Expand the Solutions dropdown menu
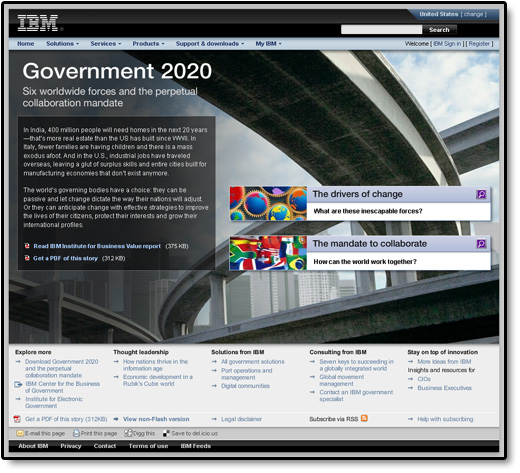Viewport: 520px width, 473px height. pyautogui.click(x=62, y=44)
